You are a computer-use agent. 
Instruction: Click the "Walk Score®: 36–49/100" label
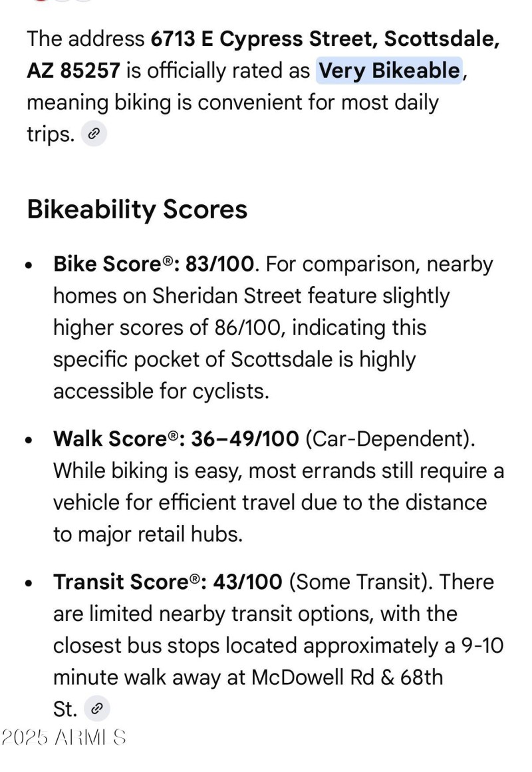(176, 439)
